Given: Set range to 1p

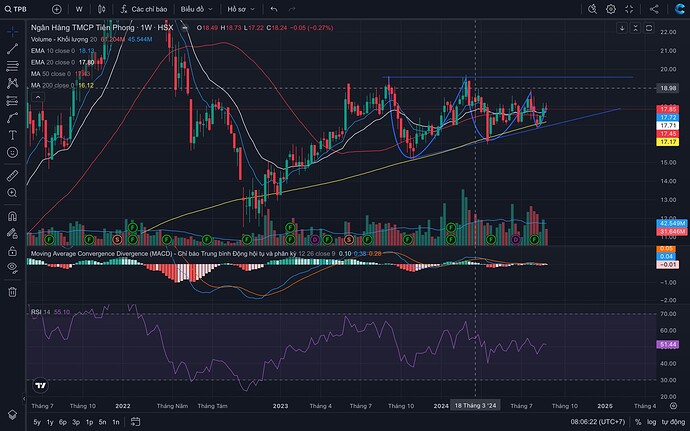Looking at the screenshot, I should (x=89, y=422).
